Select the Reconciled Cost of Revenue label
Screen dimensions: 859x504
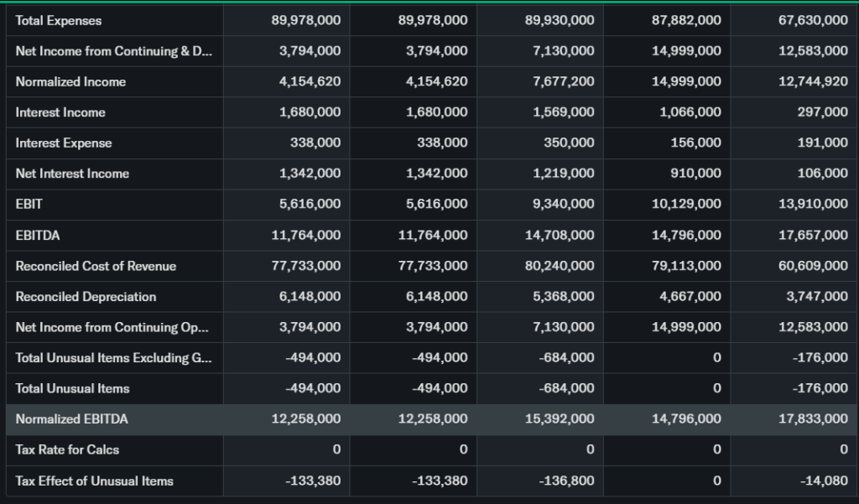[96, 266]
